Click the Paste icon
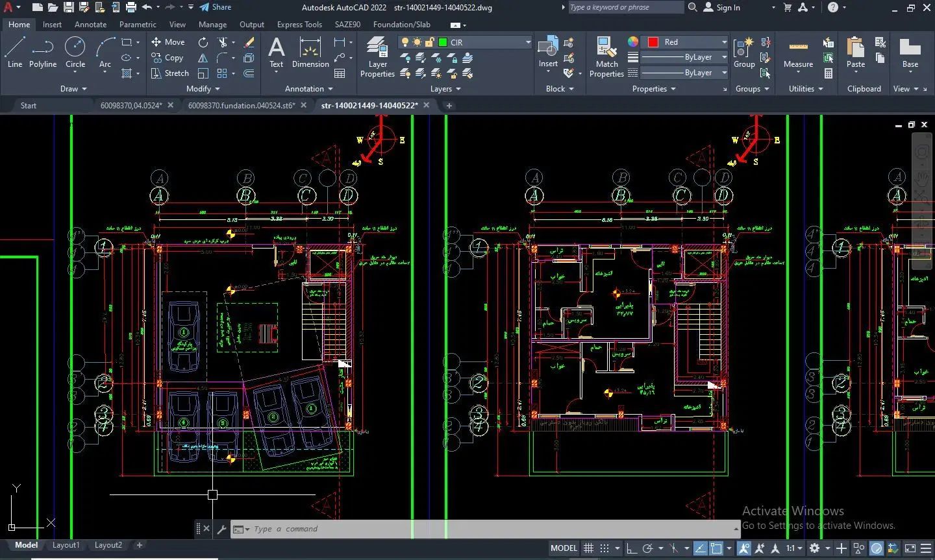The height and width of the screenshot is (560, 935). tap(856, 52)
